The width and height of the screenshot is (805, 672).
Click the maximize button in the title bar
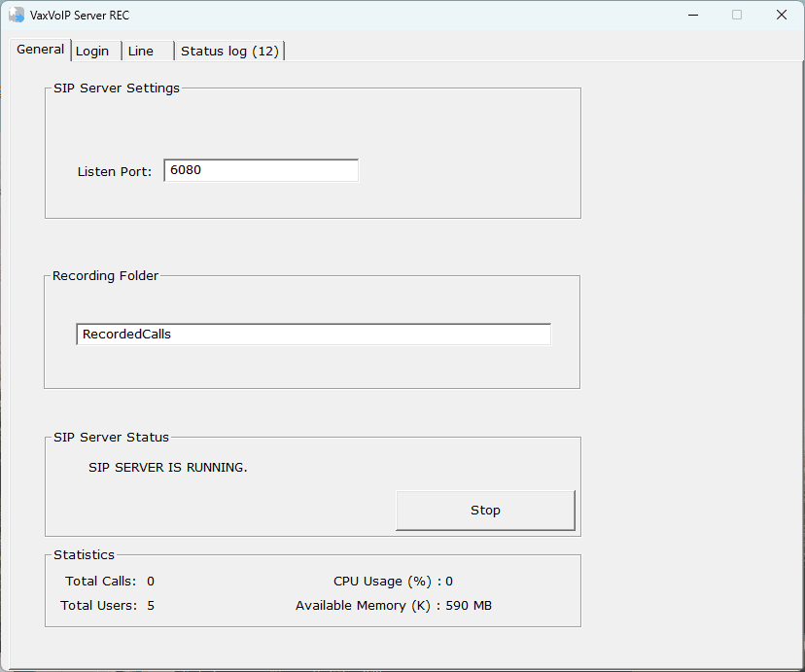pyautogui.click(x=737, y=15)
